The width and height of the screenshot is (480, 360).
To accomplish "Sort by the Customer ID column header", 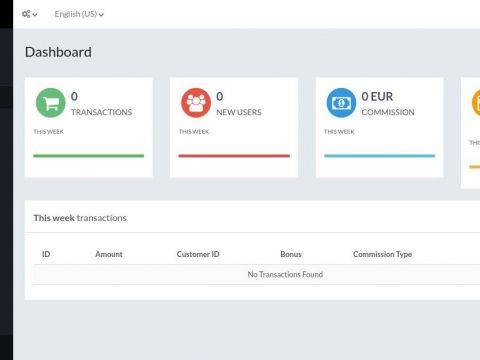I will pyautogui.click(x=198, y=254).
